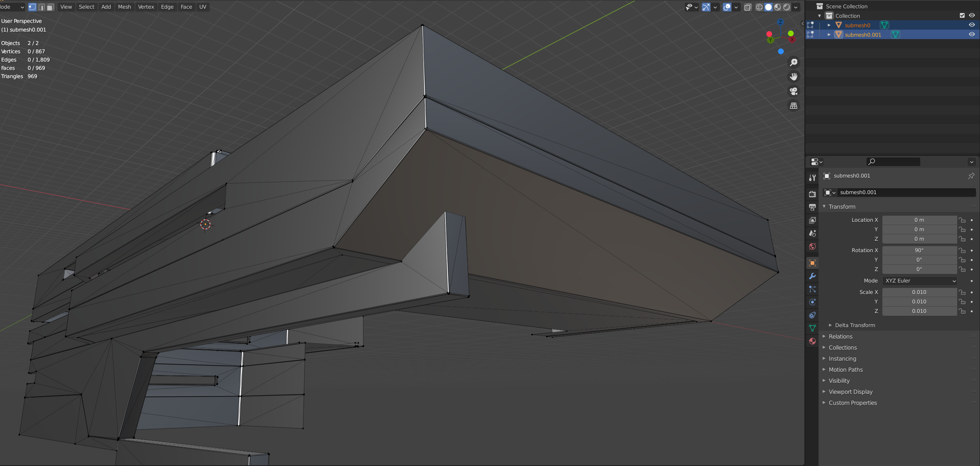Image resolution: width=980 pixels, height=466 pixels.
Task: Open the Add menu
Action: coord(106,7)
